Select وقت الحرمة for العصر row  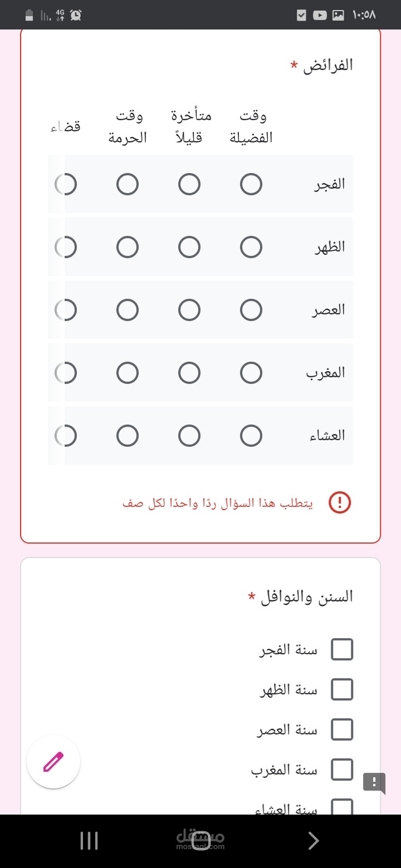click(x=128, y=310)
